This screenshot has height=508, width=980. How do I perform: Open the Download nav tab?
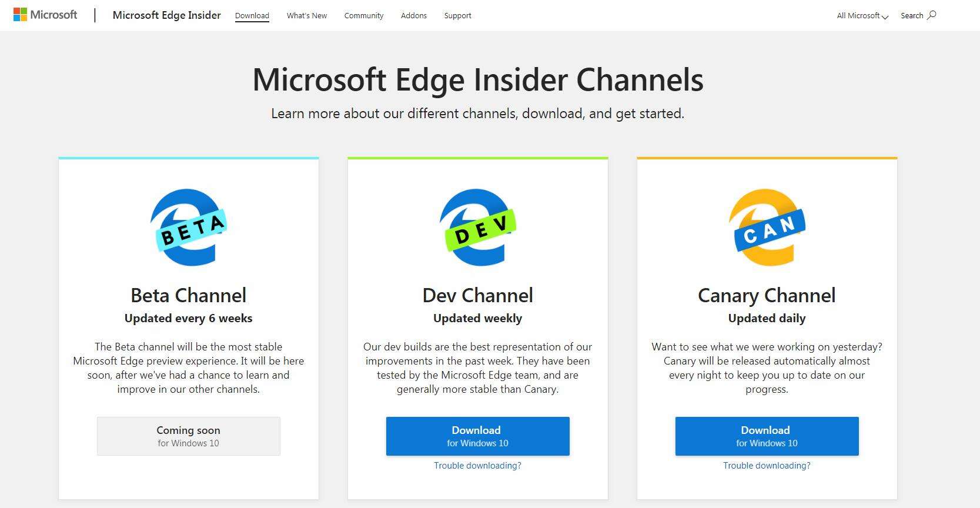click(x=252, y=16)
